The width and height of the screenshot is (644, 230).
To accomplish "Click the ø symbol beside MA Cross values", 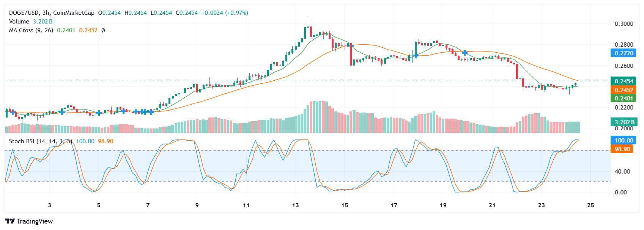I will click(103, 30).
